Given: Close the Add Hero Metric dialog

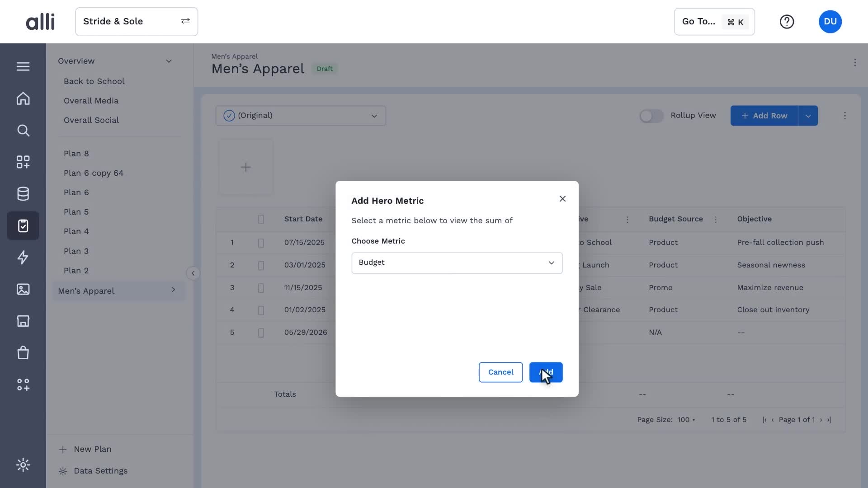Looking at the screenshot, I should coord(562,199).
